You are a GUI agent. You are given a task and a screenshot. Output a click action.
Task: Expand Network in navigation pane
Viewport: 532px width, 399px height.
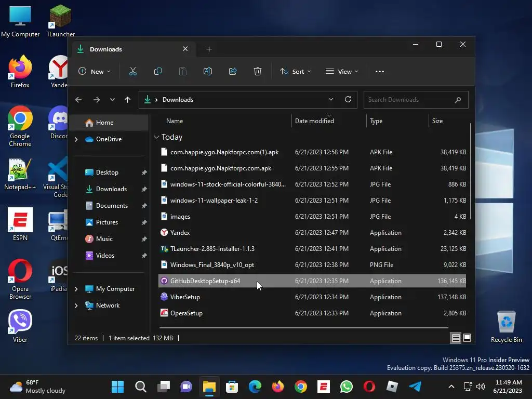(76, 305)
